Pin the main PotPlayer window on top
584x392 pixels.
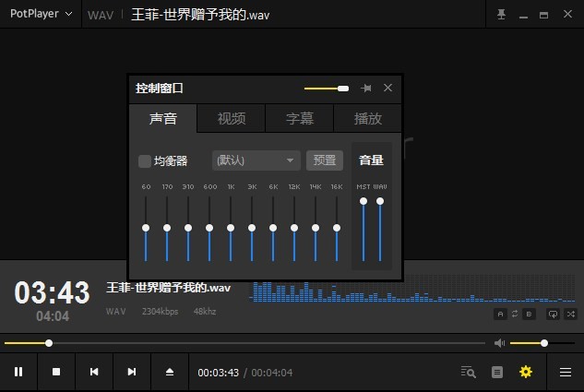click(501, 15)
